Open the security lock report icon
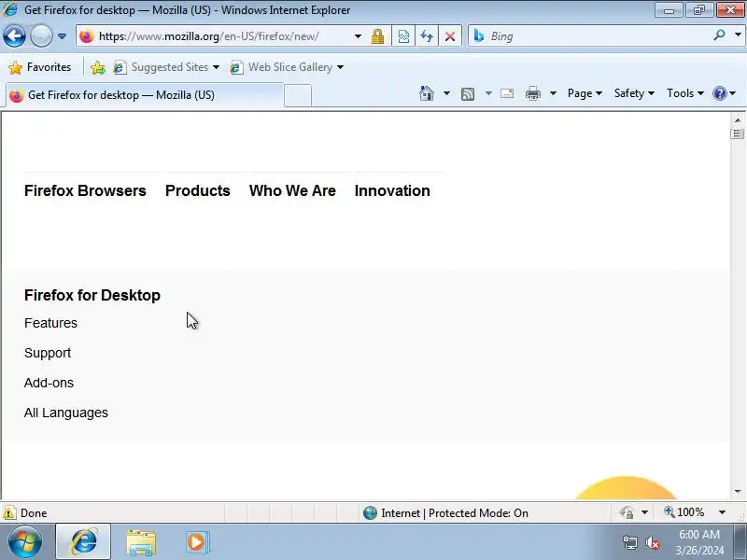 pos(378,36)
